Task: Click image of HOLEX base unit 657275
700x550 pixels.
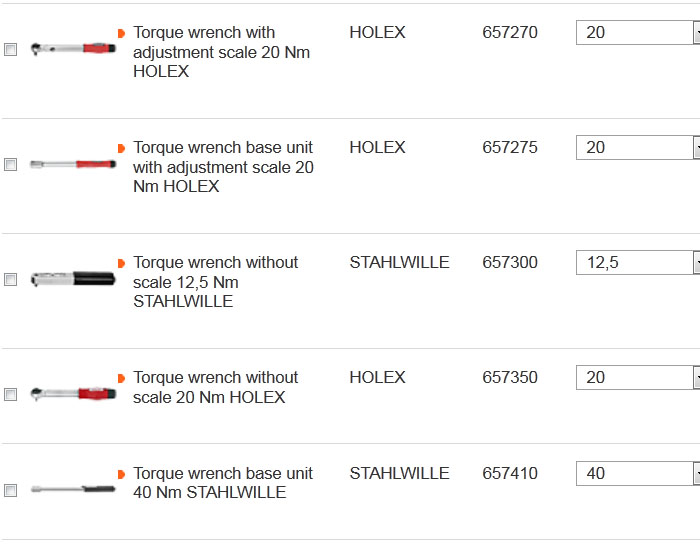Action: 73,163
